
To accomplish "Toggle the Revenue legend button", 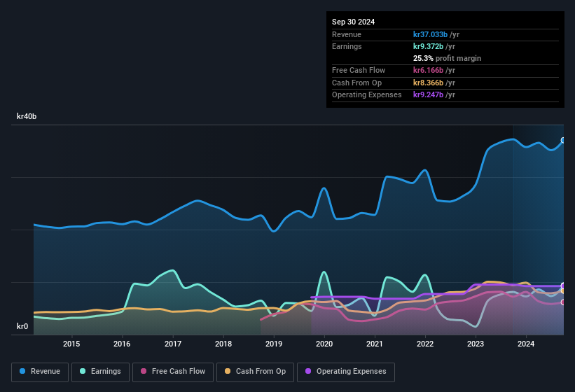I will pos(40,372).
